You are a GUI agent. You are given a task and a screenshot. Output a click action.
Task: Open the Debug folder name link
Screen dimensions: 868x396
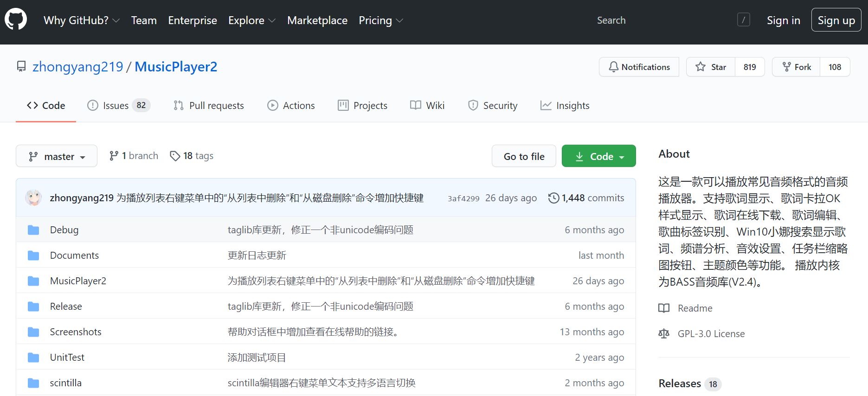(x=64, y=230)
